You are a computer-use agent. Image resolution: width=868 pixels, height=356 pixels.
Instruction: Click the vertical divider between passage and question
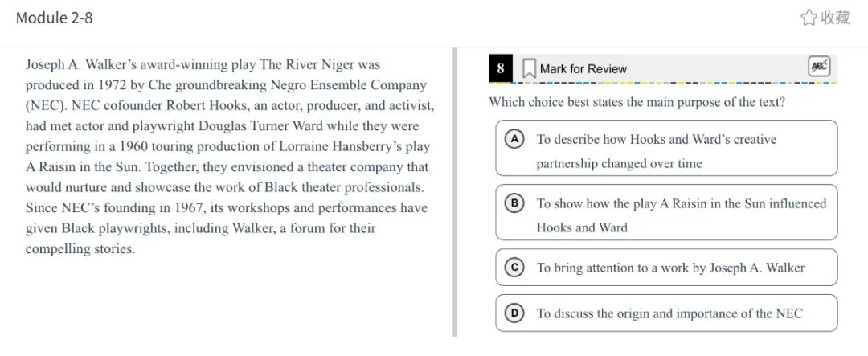454,192
